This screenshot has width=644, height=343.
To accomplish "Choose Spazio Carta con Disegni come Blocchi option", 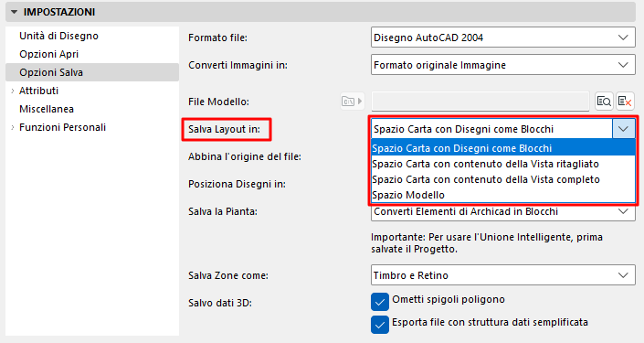I will (503, 148).
